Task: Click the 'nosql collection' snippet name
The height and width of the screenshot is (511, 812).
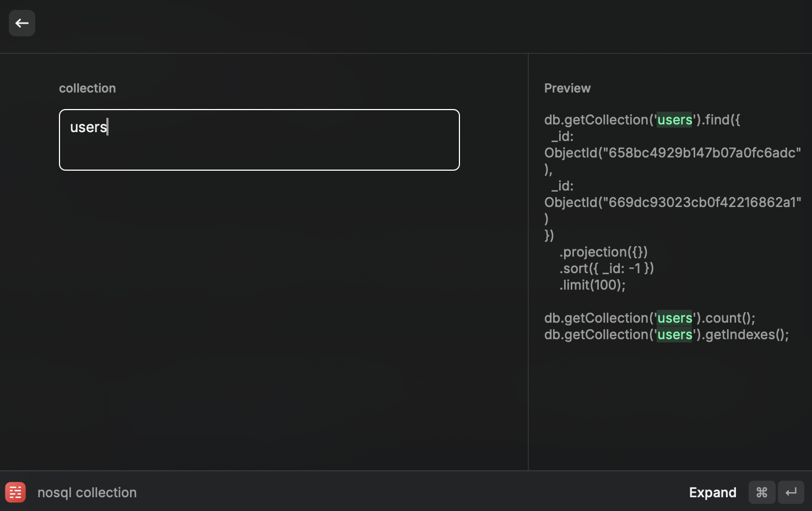Action: pyautogui.click(x=87, y=492)
